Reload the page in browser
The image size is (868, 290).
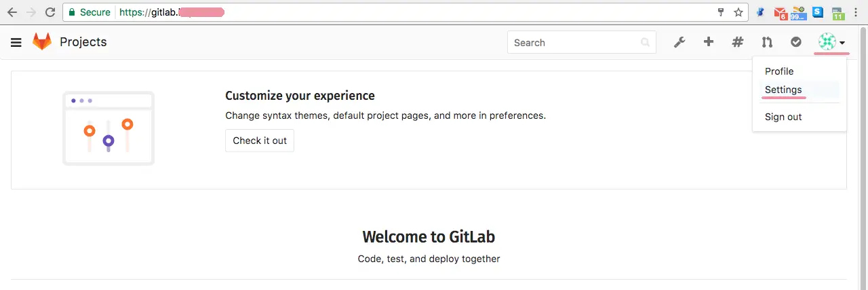point(50,12)
